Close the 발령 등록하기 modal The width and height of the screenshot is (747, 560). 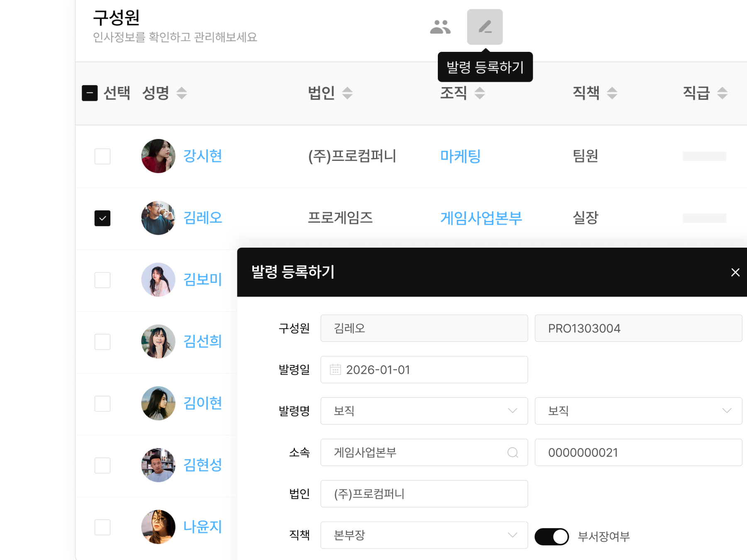(x=735, y=273)
